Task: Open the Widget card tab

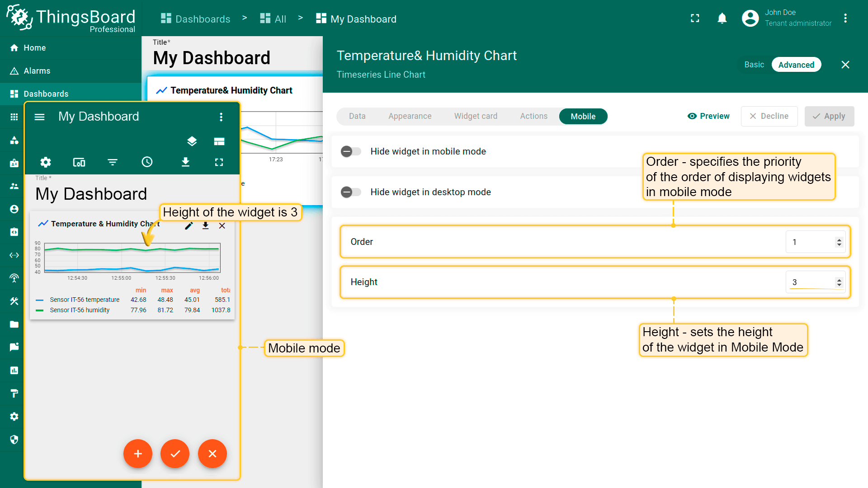Action: tap(476, 116)
